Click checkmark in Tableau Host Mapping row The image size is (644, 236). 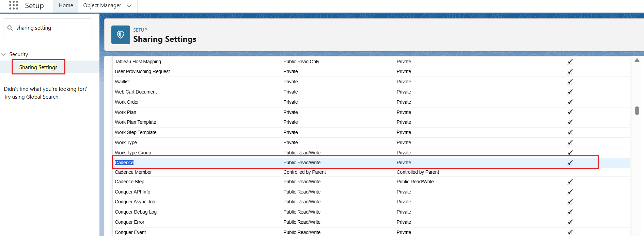click(x=570, y=62)
